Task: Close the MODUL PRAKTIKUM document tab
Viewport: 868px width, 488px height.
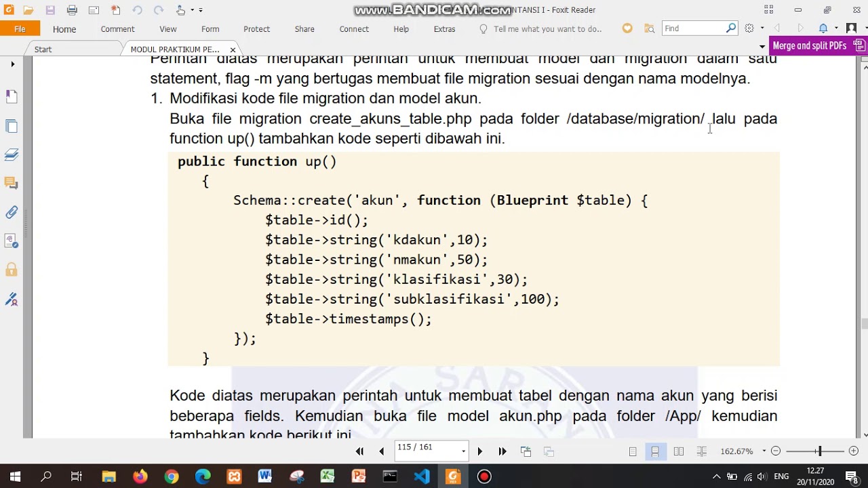Action: coord(233,49)
